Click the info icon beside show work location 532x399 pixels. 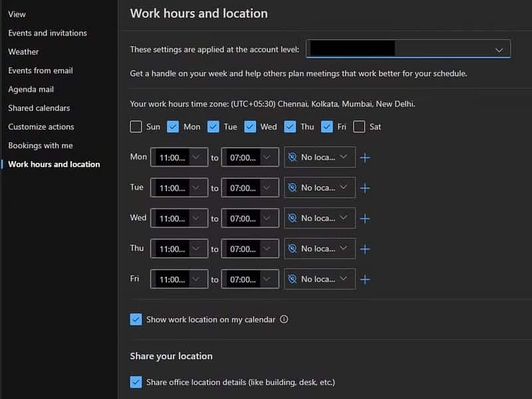coord(284,319)
